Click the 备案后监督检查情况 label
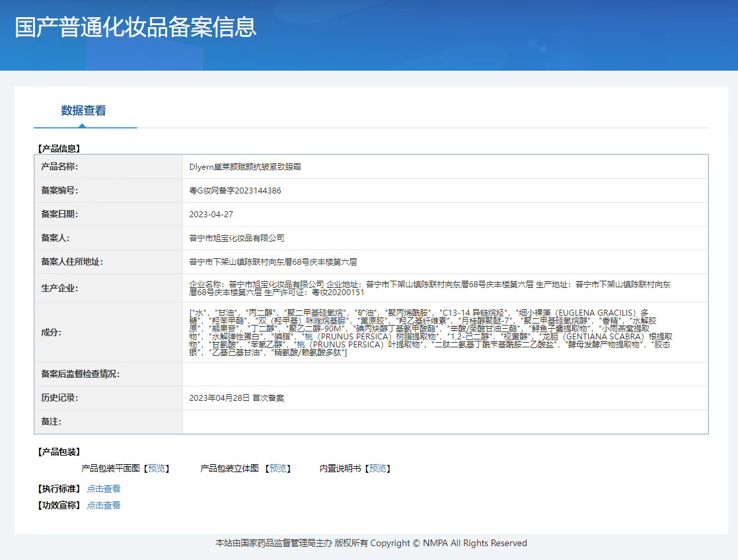 pos(81,374)
